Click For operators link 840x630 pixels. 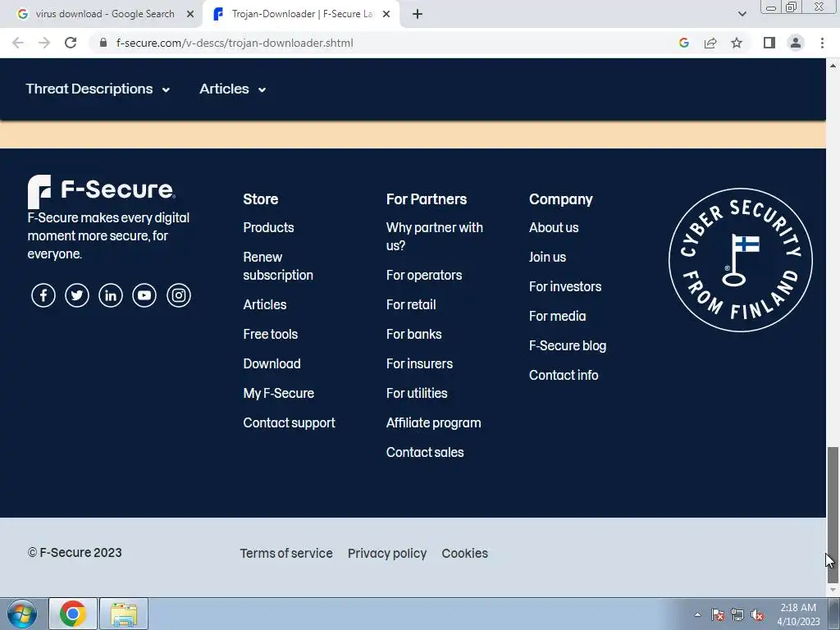pyautogui.click(x=424, y=276)
